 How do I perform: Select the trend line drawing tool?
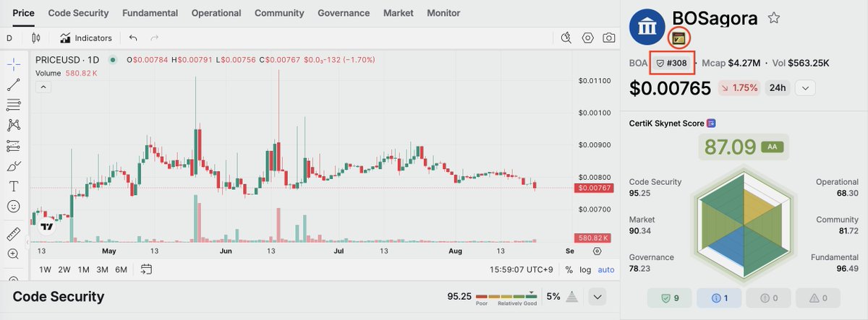point(13,85)
